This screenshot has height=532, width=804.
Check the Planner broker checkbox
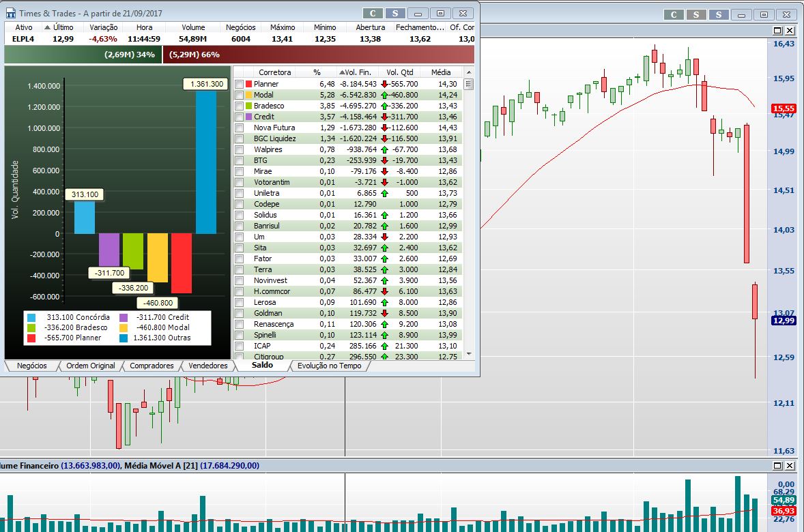coord(239,84)
